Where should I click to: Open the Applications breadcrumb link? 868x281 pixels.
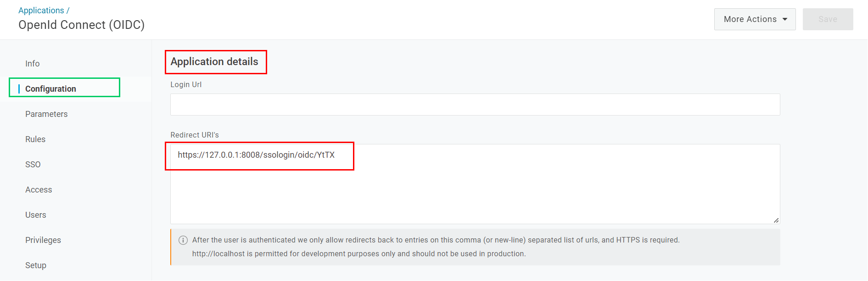41,10
